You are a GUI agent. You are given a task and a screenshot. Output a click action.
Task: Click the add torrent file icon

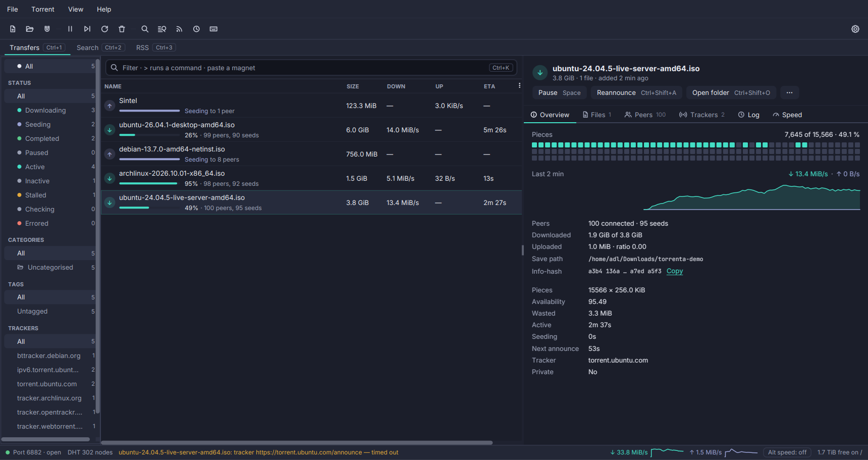click(x=13, y=29)
